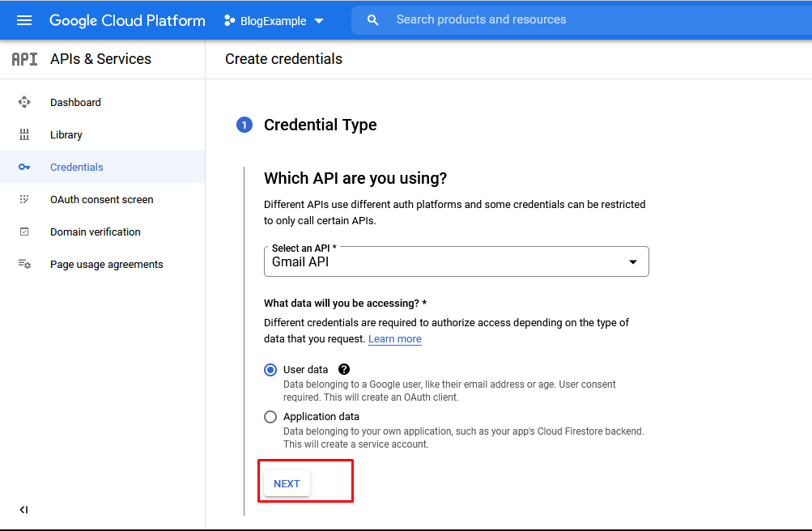Click the Library icon in sidebar
The width and height of the screenshot is (812, 531).
24,135
